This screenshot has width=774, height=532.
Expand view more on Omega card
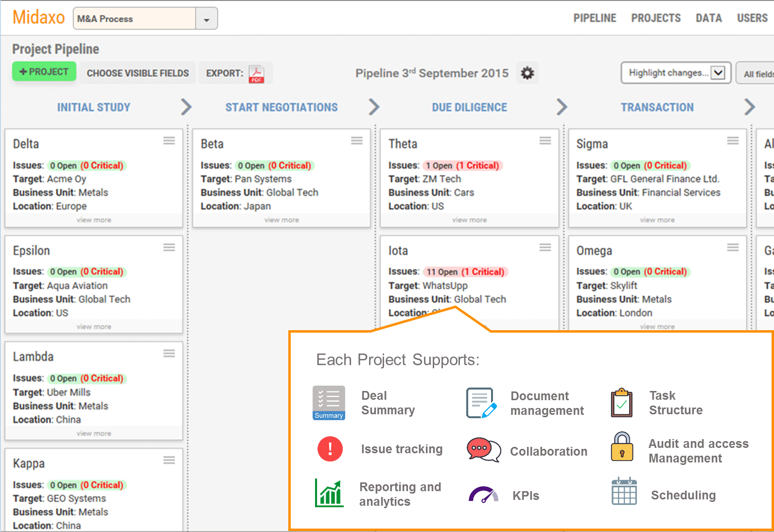[657, 327]
